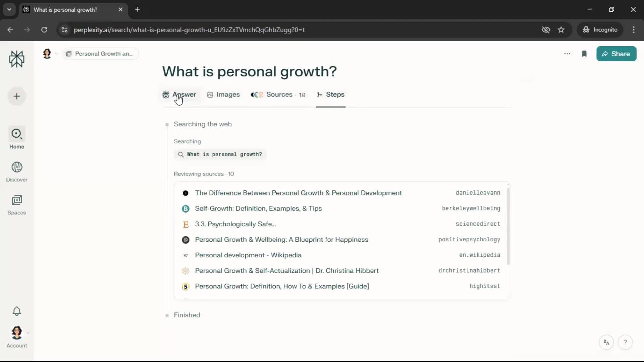Click the third-party cookies blocked eye icon
The height and width of the screenshot is (362, 644).
[x=546, y=30]
